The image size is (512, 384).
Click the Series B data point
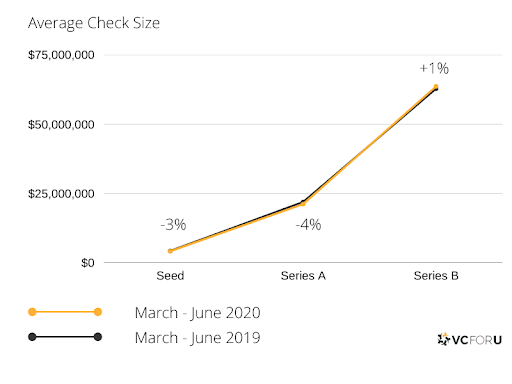[x=436, y=87]
